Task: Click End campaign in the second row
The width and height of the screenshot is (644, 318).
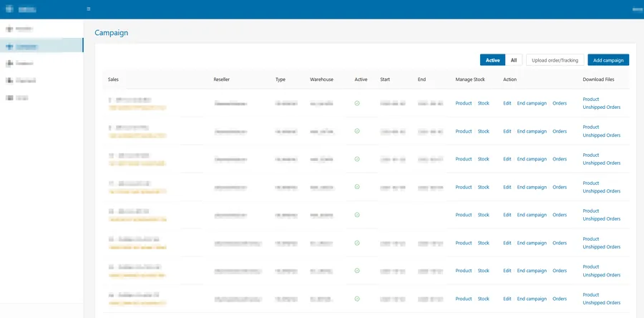Action: pyautogui.click(x=532, y=131)
